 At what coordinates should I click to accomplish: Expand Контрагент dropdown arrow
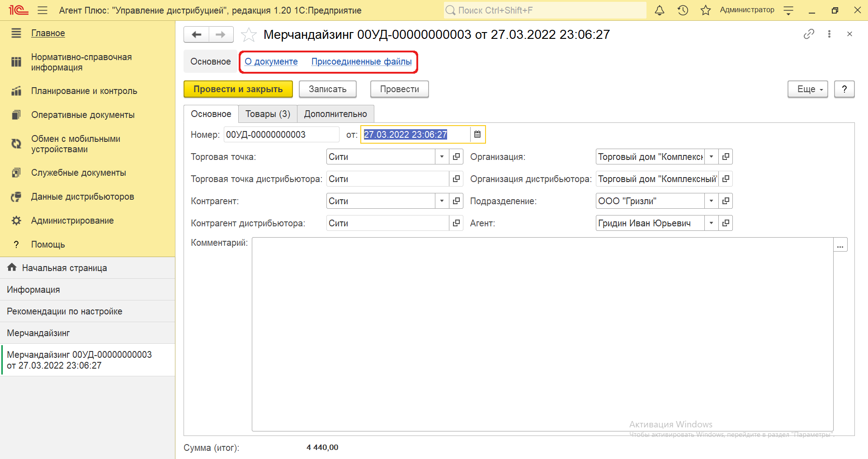coord(442,201)
